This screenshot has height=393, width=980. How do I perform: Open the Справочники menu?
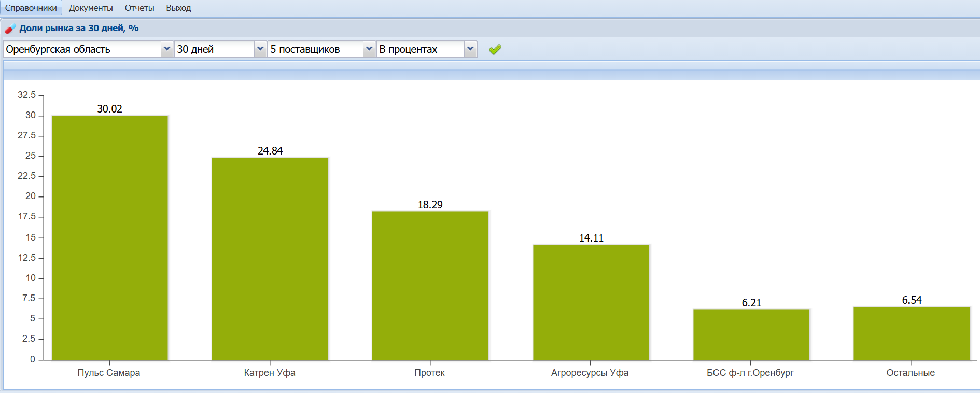(31, 8)
